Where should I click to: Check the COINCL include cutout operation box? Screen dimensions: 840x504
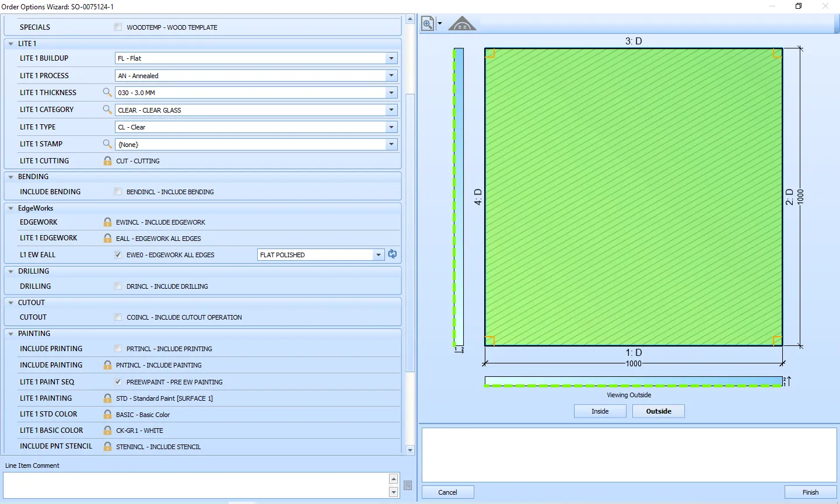click(x=118, y=317)
